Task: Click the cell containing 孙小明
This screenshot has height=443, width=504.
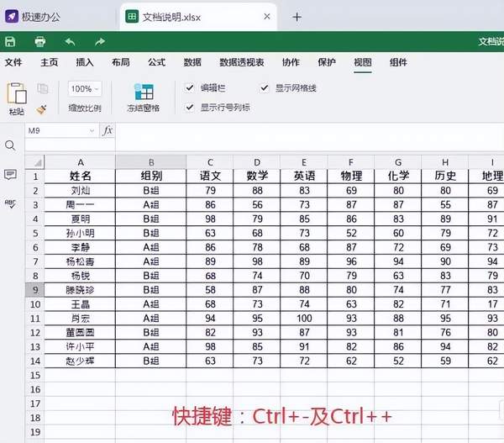Action: click(80, 233)
